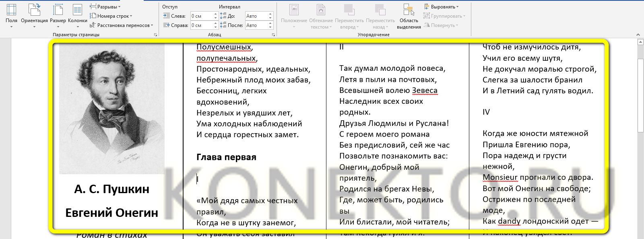Click the Справа indent icon
The width and height of the screenshot is (644, 239).
(x=166, y=25)
